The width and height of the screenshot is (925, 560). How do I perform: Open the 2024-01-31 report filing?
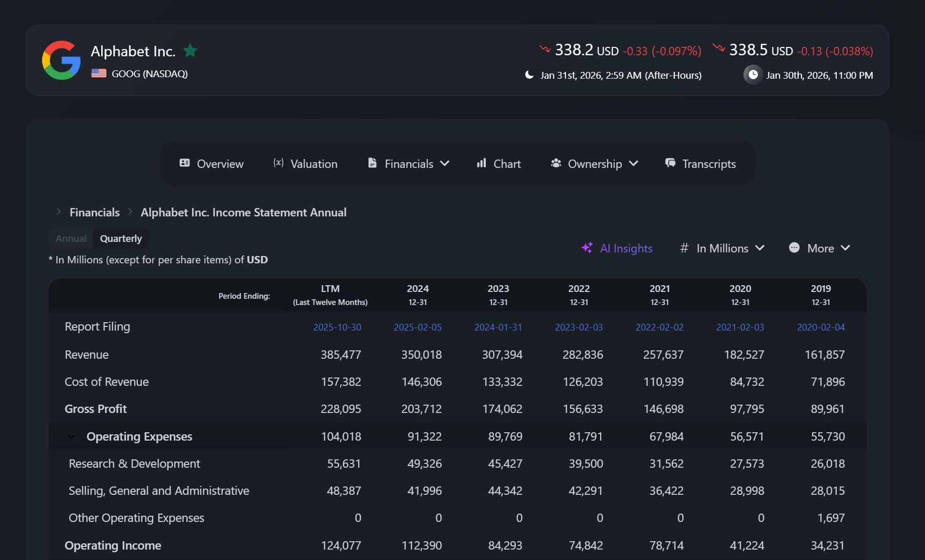(498, 327)
